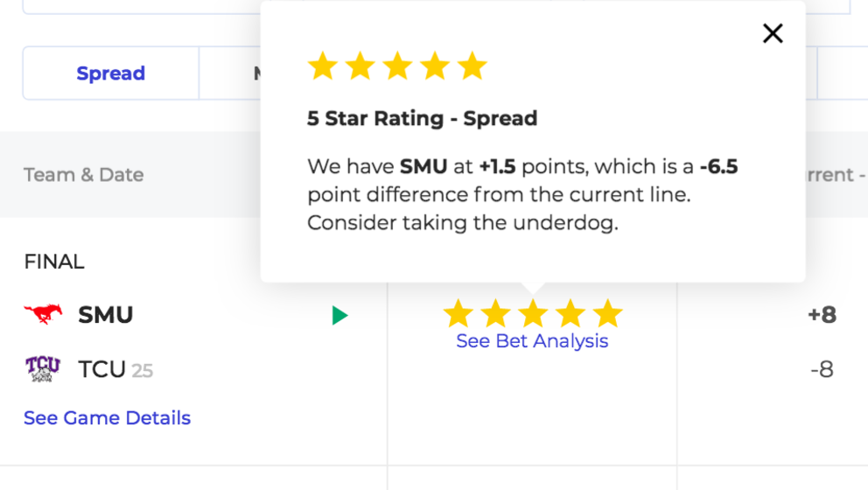Screen dimensions: 868x490
Task: Open the See Bet Analysis link
Action: [532, 341]
